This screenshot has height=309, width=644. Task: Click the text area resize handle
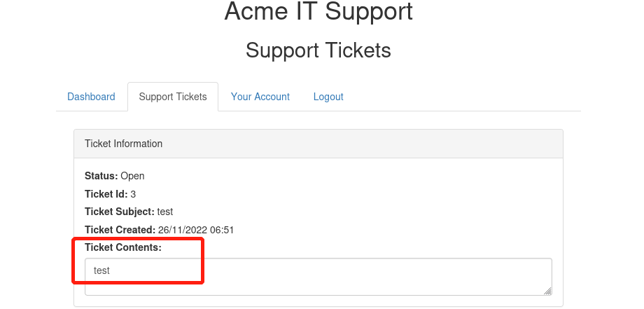point(547,291)
